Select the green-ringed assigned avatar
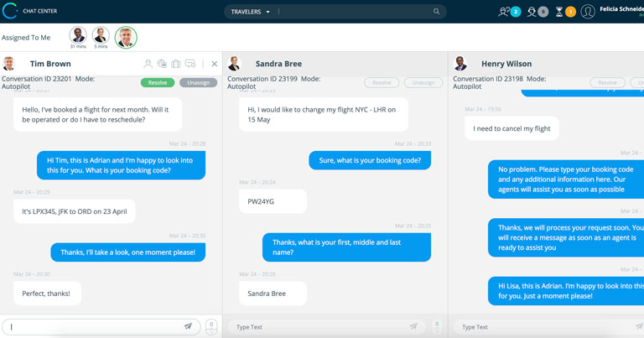This screenshot has height=338, width=644. [x=126, y=38]
